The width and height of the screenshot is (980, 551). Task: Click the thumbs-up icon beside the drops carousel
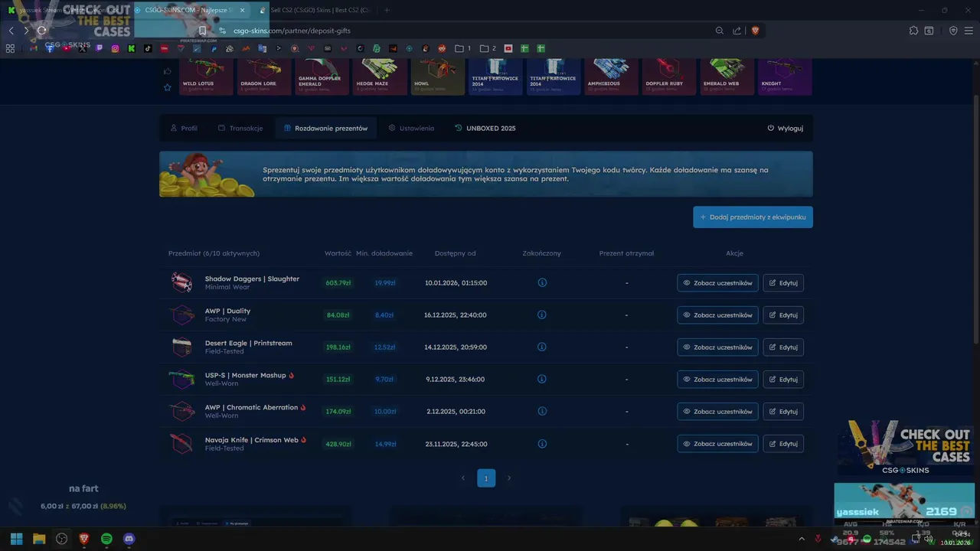point(168,71)
